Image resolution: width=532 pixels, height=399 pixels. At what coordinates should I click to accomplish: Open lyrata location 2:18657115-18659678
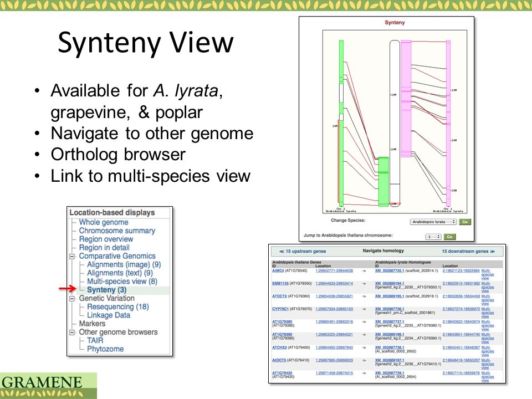(461, 373)
